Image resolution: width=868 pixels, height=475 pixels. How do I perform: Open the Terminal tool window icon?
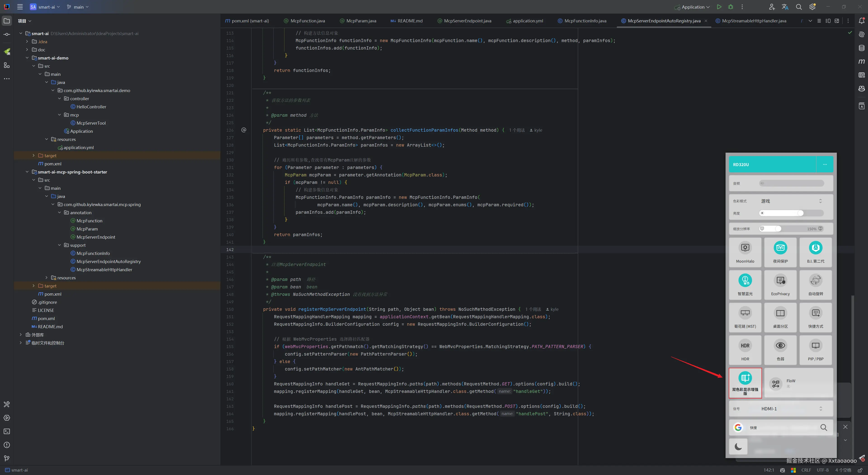(x=7, y=431)
